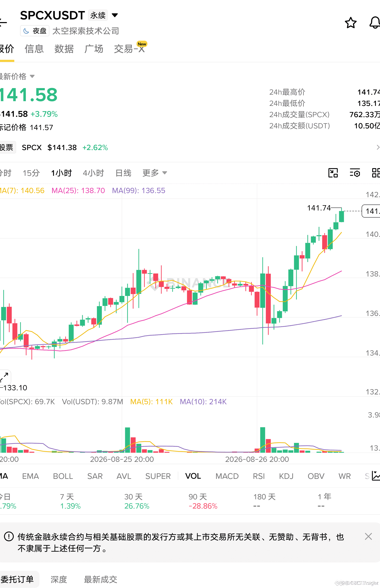The height and width of the screenshot is (588, 380).
Task: Enable the SAR indicator
Action: point(95,476)
